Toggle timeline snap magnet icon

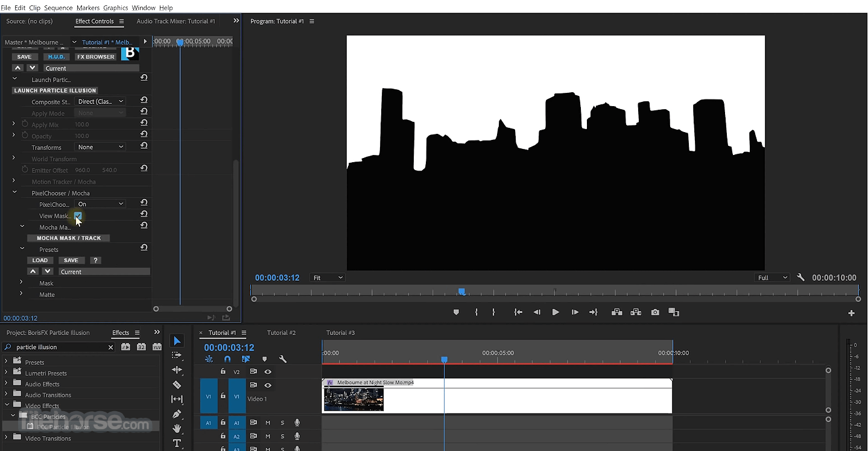pyautogui.click(x=227, y=359)
